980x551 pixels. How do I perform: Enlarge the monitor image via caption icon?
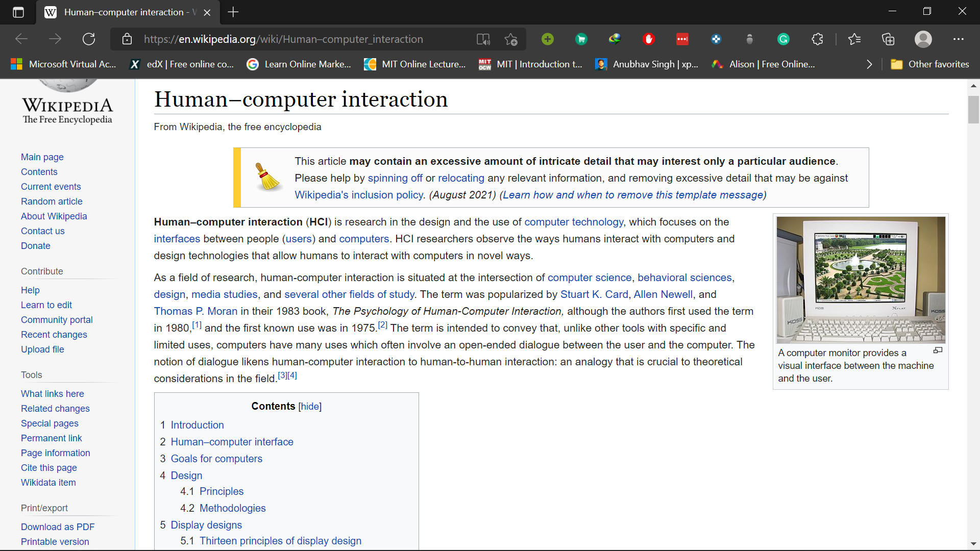pos(938,350)
